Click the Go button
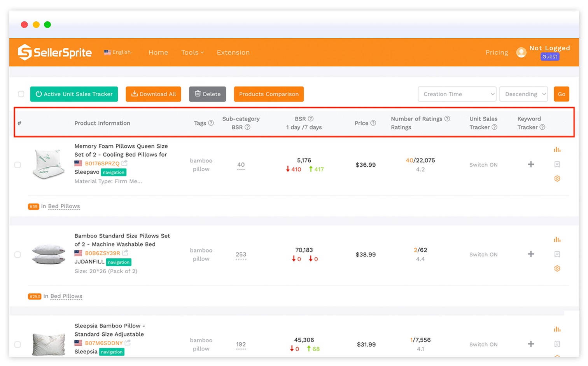 pyautogui.click(x=562, y=94)
